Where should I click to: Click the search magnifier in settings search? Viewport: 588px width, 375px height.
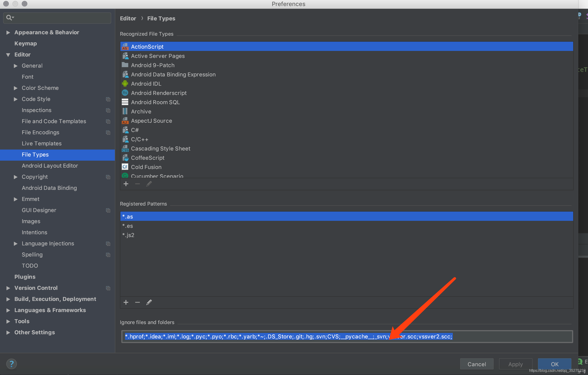(x=9, y=18)
